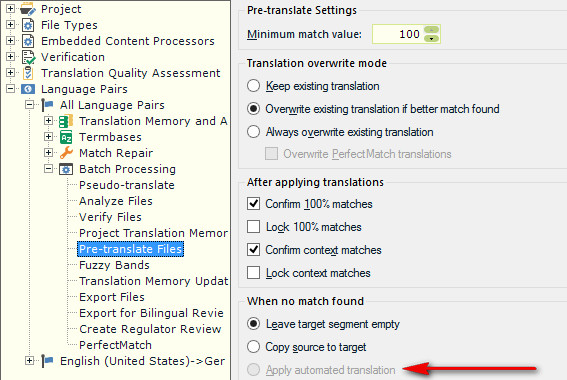Select the Language Pairs globe icon
The height and width of the screenshot is (380, 567).
coord(28,89)
